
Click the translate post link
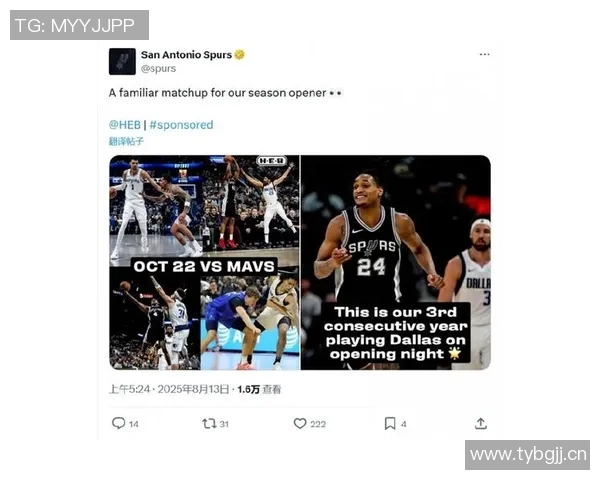point(126,141)
